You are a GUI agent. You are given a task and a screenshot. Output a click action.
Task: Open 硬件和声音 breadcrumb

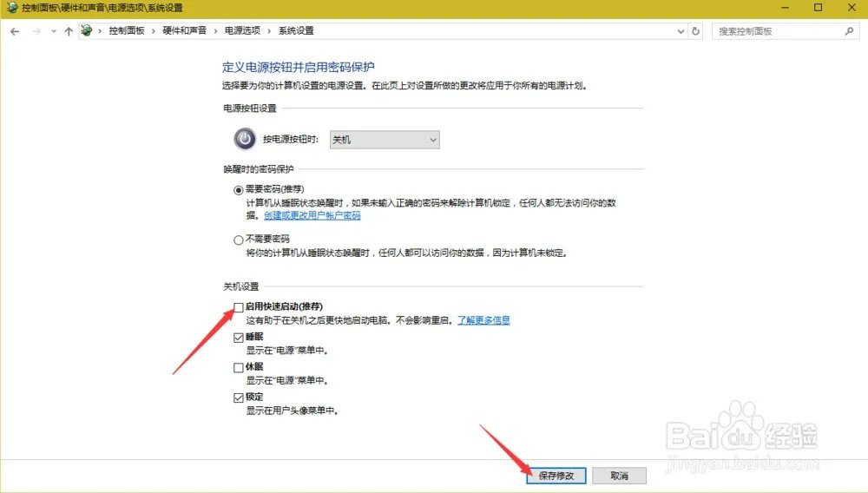[x=184, y=31]
